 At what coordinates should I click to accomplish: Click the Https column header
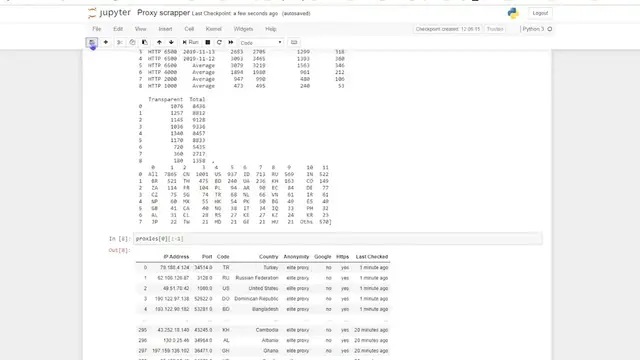(342, 257)
